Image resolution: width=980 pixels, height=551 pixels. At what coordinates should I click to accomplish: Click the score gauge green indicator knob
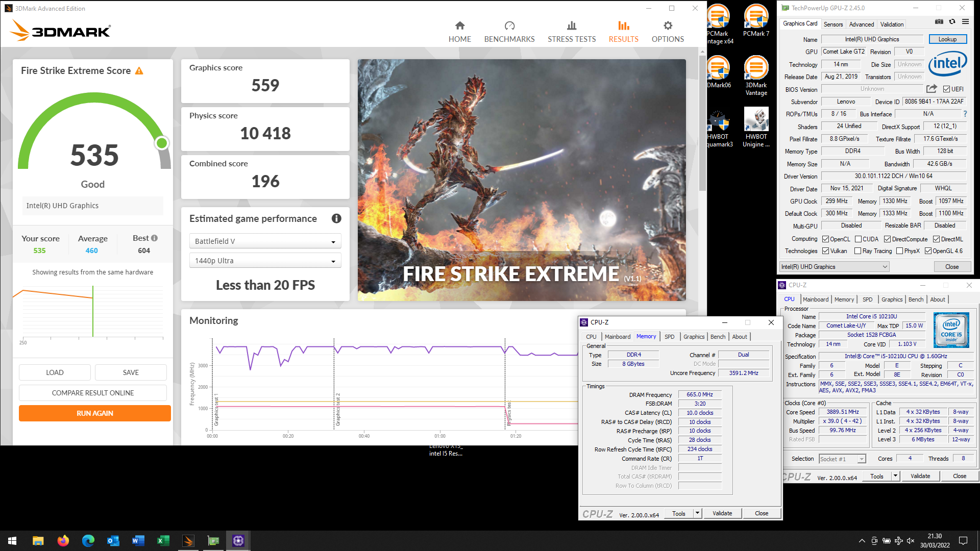click(x=162, y=143)
